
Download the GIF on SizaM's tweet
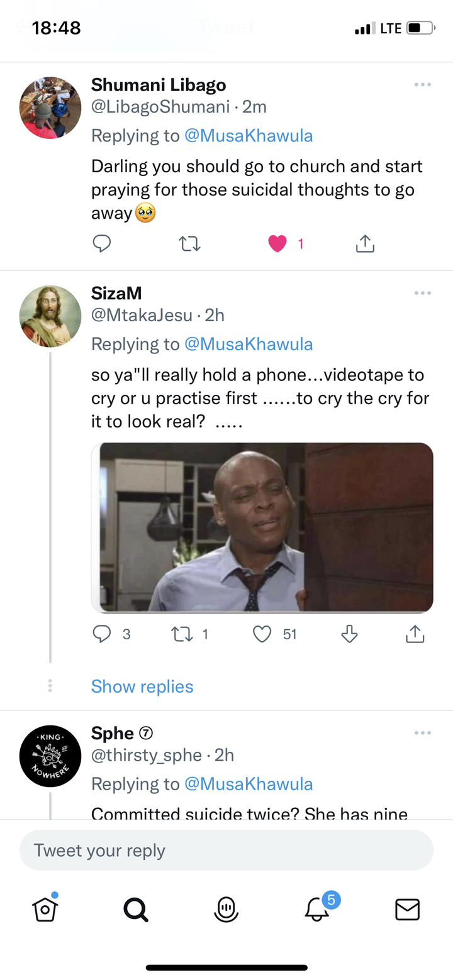coord(349,634)
